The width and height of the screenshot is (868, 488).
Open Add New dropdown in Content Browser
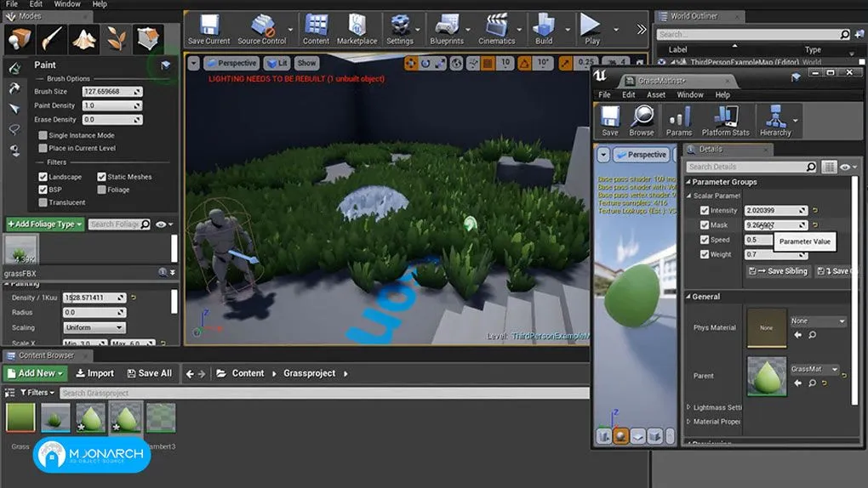pyautogui.click(x=36, y=373)
